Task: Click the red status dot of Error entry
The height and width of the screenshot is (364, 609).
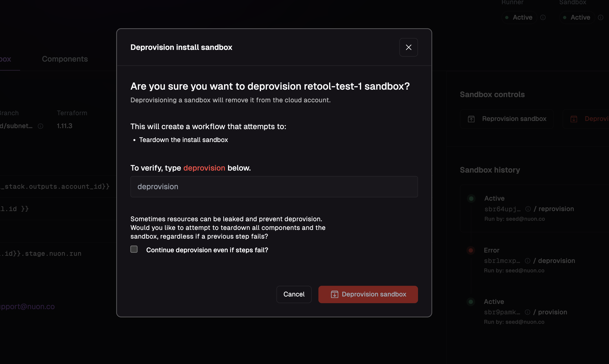Action: click(471, 250)
